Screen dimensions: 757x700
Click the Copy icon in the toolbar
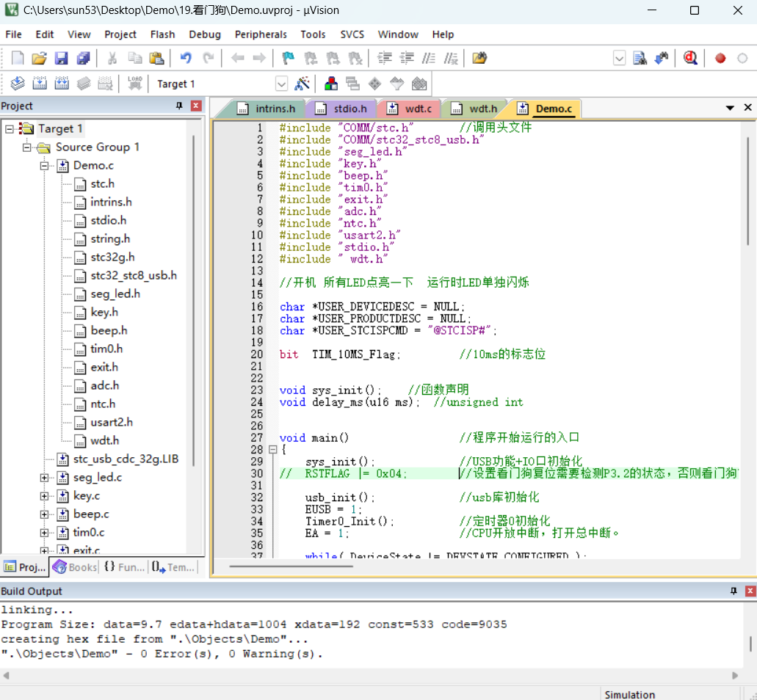click(134, 59)
